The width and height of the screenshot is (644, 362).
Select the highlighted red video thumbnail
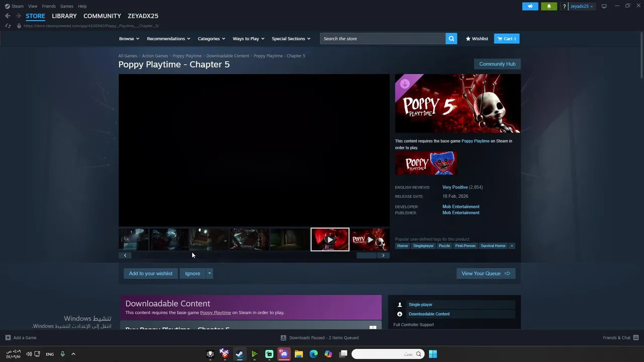[330, 239]
